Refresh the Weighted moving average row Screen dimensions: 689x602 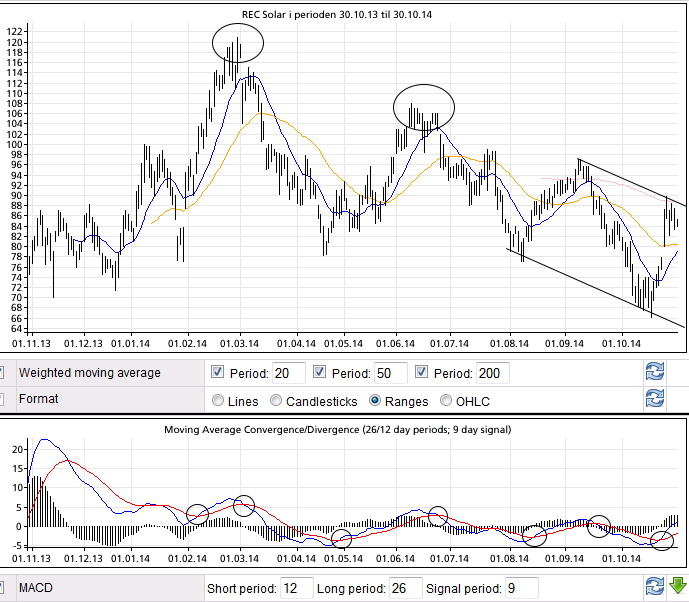(654, 373)
